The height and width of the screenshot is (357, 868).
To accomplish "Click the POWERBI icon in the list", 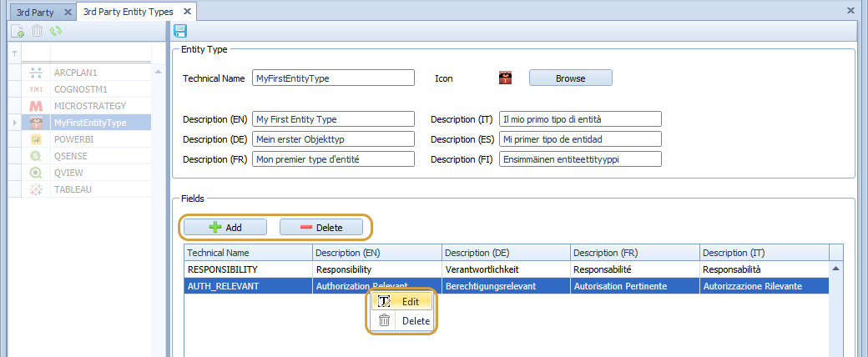I will coord(36,139).
